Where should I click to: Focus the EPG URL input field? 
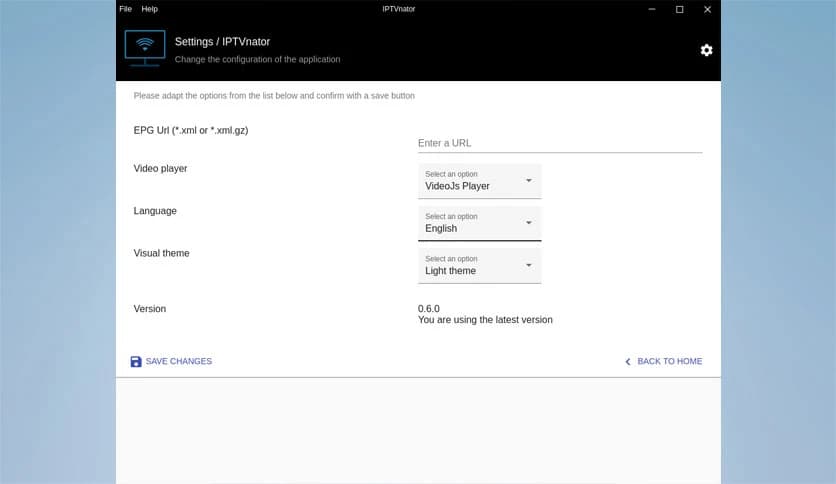(x=560, y=143)
